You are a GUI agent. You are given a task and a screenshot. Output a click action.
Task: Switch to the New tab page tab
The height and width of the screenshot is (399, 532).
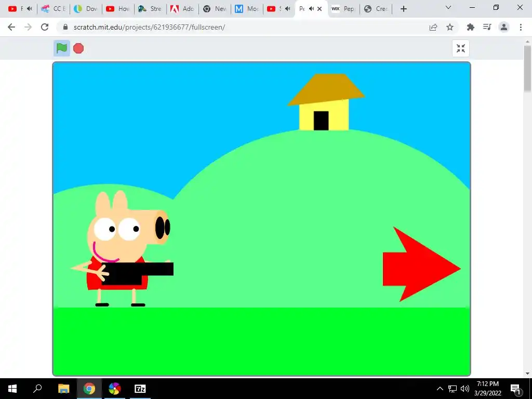click(x=215, y=9)
